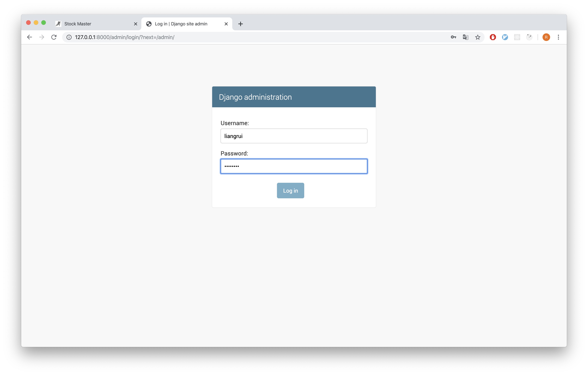
Task: Open the blue Vue devtools extension icon
Action: (x=505, y=37)
